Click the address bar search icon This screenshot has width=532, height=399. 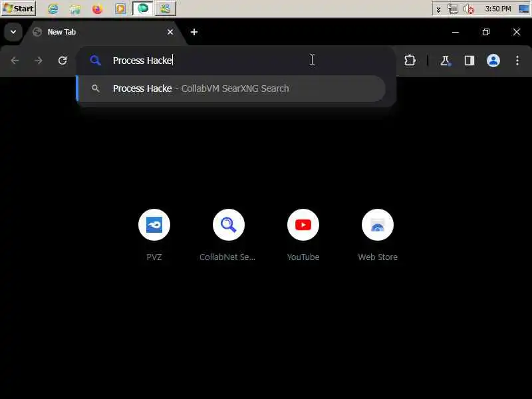[x=95, y=61]
